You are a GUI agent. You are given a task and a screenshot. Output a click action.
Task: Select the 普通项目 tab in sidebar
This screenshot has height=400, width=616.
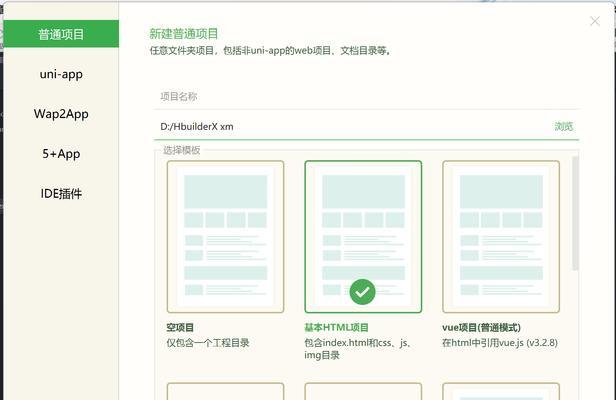(x=61, y=34)
